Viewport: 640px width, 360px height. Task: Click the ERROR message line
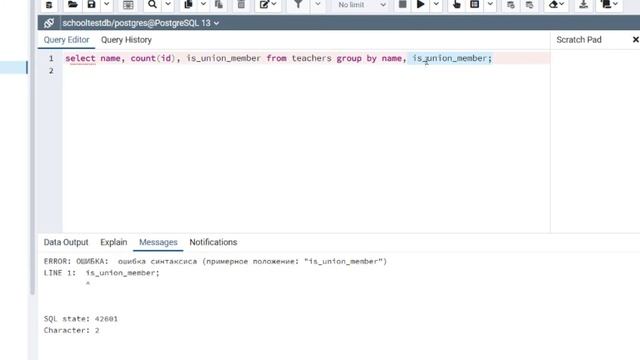[x=215, y=261]
